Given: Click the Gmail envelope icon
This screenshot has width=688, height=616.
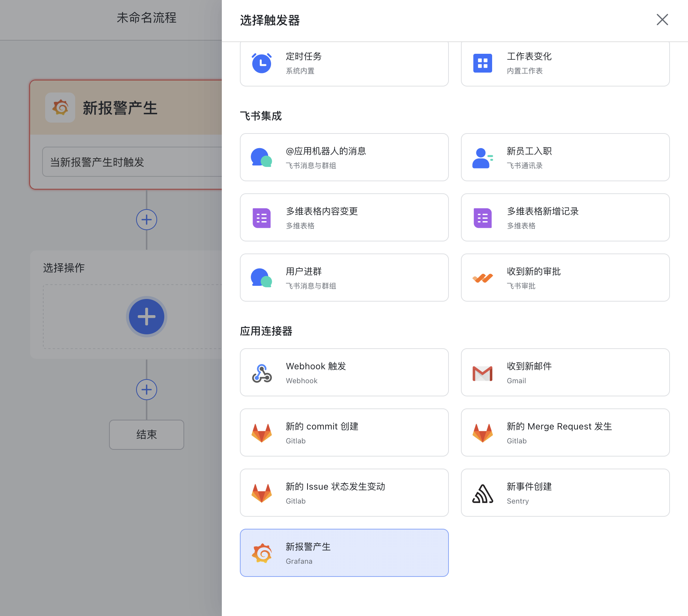Looking at the screenshot, I should (482, 372).
